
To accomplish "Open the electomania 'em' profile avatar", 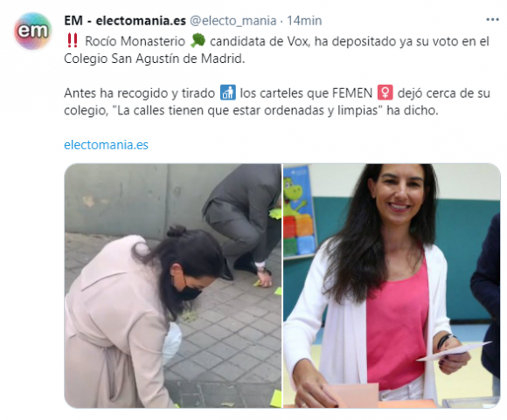I will [32, 31].
